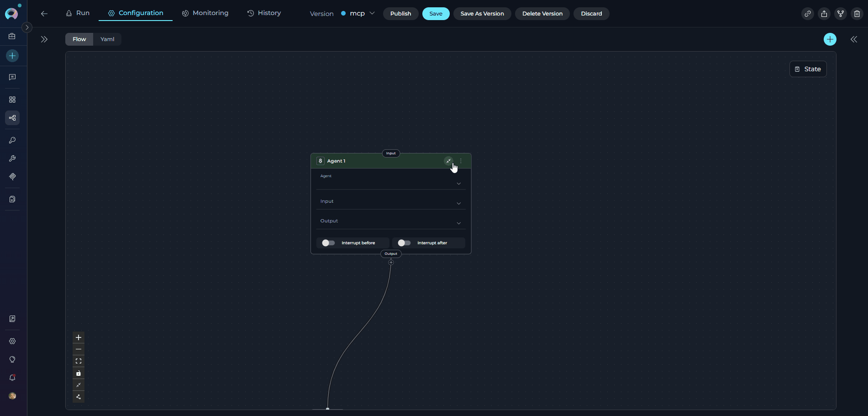
Task: Open the key credentials icon in sidebar
Action: pos(12,140)
